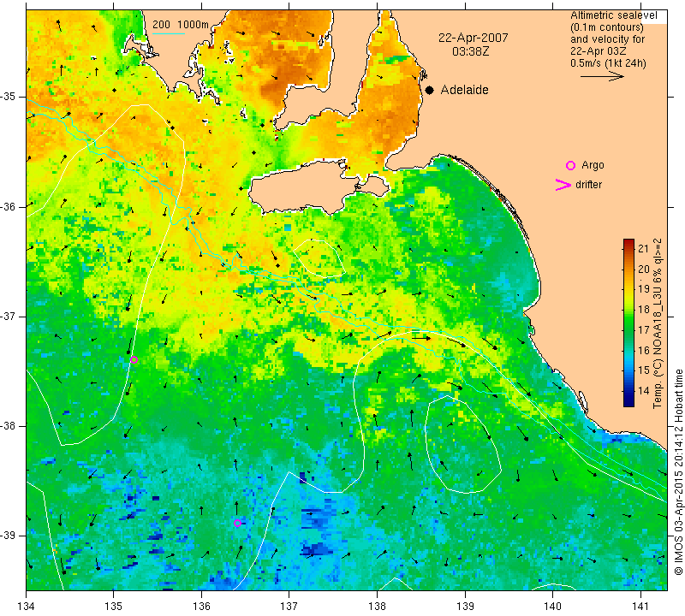Image resolution: width=685 pixels, height=616 pixels.
Task: Click the IMOS copyright timestamp text
Action: click(x=678, y=472)
